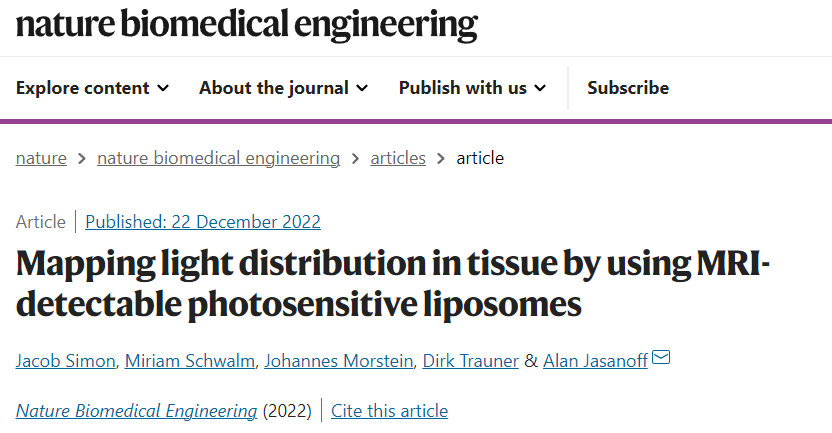Click the email envelope icon beside Alan Jasanoff
Image resolution: width=832 pixels, height=433 pixels.
pos(661,358)
